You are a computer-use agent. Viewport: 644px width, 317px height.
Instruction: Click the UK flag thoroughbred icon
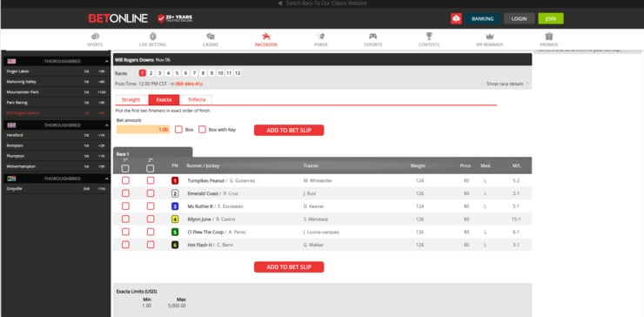tap(11, 125)
